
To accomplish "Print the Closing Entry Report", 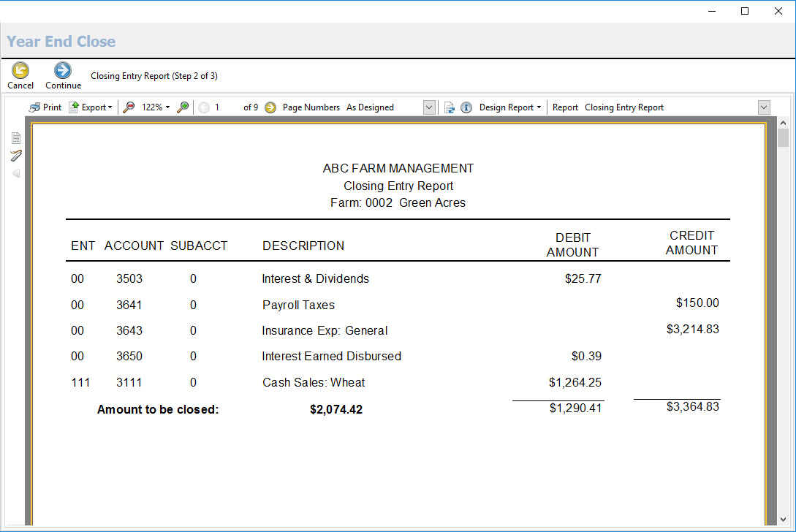I will coord(45,107).
